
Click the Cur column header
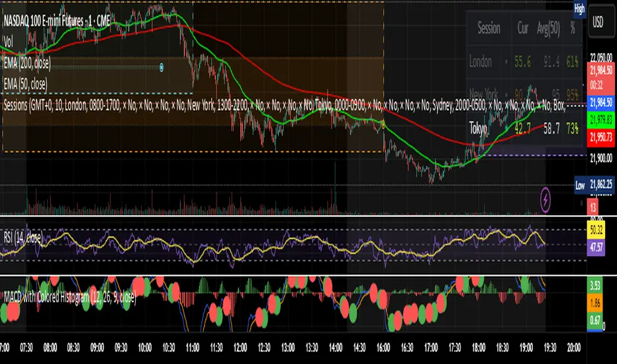coord(522,28)
